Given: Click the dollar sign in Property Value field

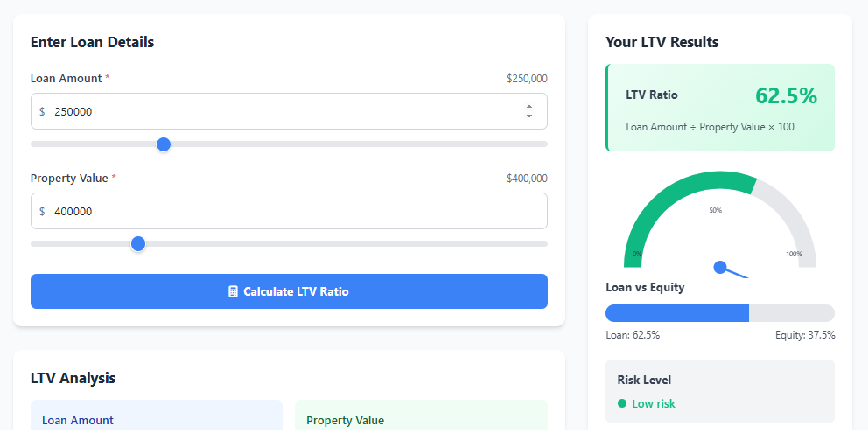Looking at the screenshot, I should [x=42, y=212].
